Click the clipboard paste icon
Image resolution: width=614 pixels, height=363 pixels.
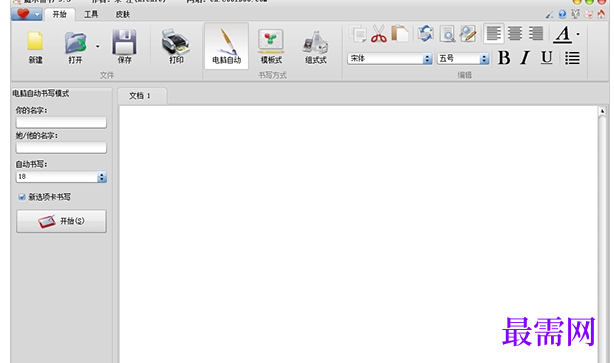[400, 34]
